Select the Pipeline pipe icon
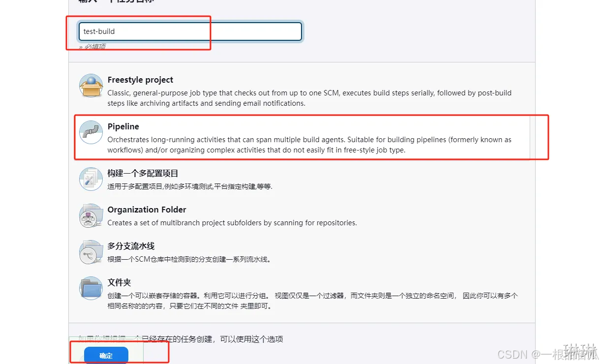This screenshot has width=601, height=364. (x=91, y=132)
